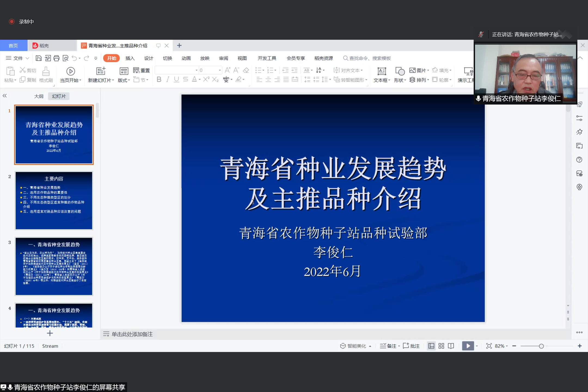Open the 设计 ribbon tab

(x=149, y=58)
